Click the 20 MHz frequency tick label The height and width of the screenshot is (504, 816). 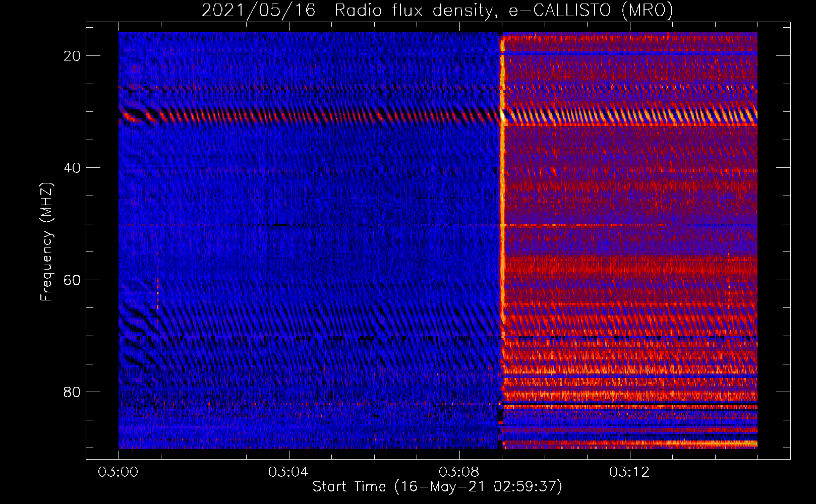tap(73, 56)
